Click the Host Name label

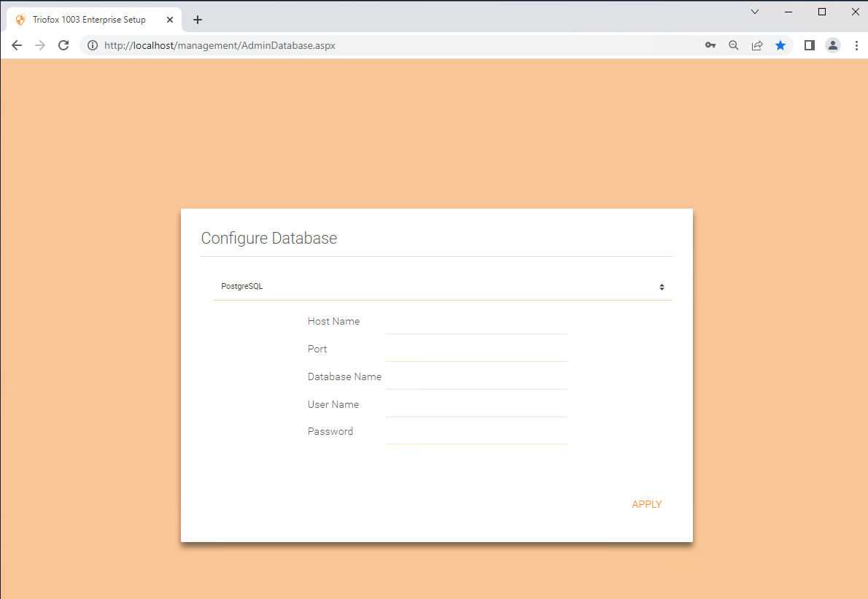coord(334,321)
